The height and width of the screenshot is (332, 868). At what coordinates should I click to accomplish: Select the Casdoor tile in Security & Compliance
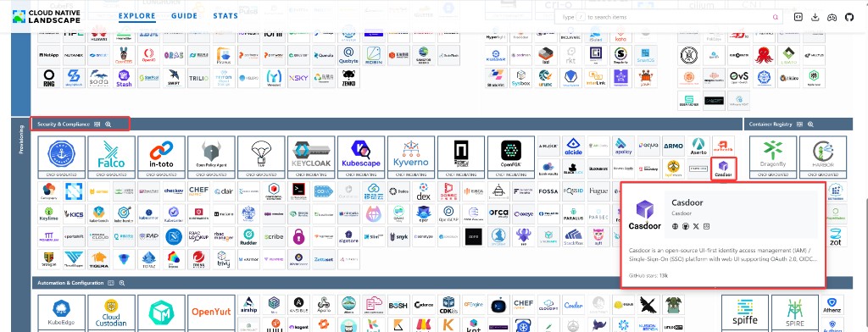[723, 169]
